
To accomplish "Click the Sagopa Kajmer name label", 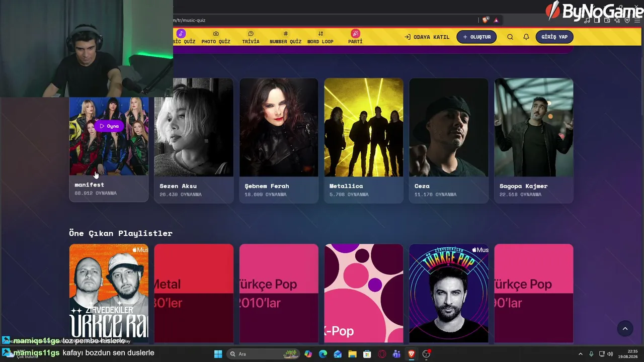I will coord(523,186).
